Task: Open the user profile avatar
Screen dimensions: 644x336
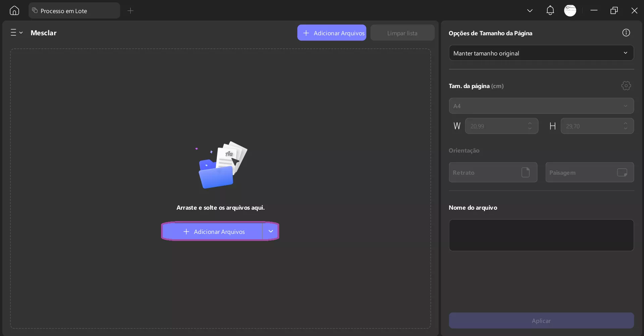Action: pyautogui.click(x=570, y=10)
